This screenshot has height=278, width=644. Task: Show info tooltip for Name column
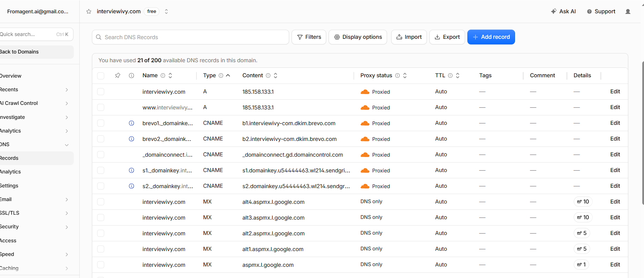(163, 76)
